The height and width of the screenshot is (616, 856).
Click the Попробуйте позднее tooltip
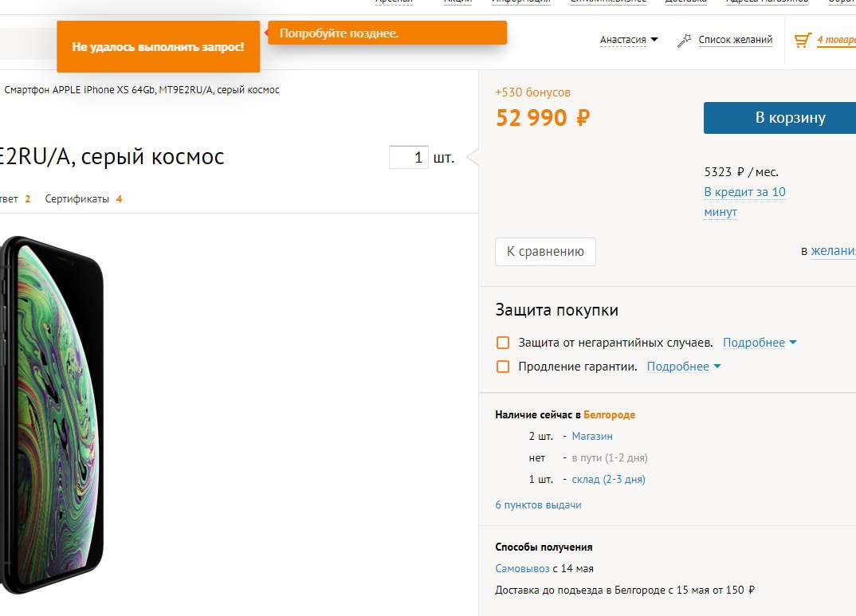387,33
